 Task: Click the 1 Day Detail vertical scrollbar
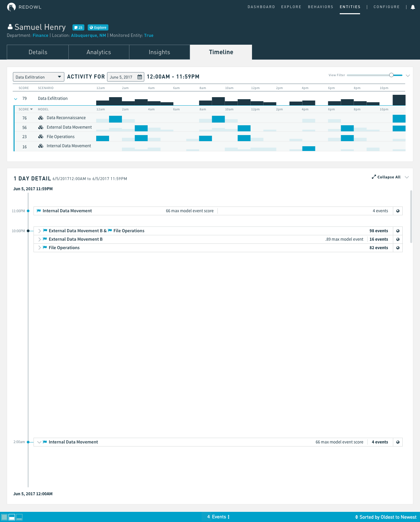411,217
